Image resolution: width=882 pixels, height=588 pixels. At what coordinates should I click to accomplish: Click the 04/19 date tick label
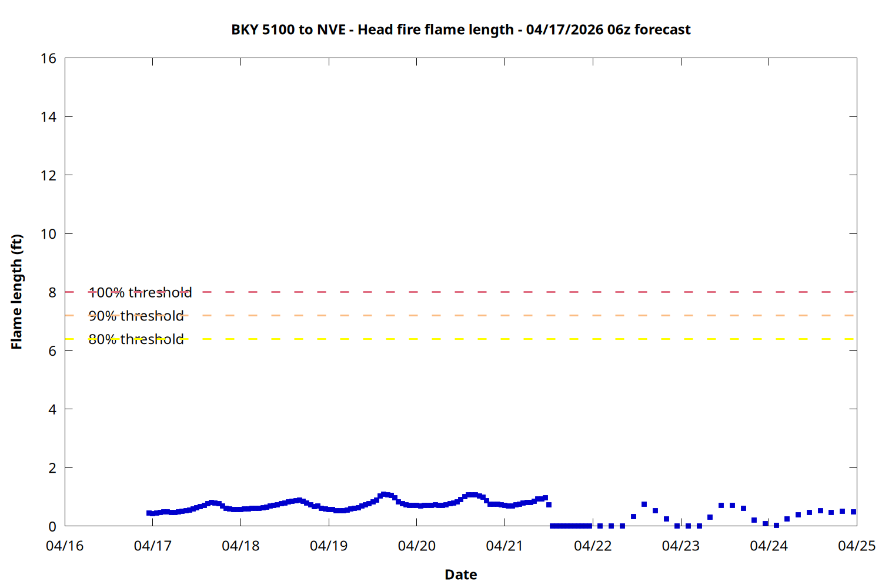pos(329,546)
